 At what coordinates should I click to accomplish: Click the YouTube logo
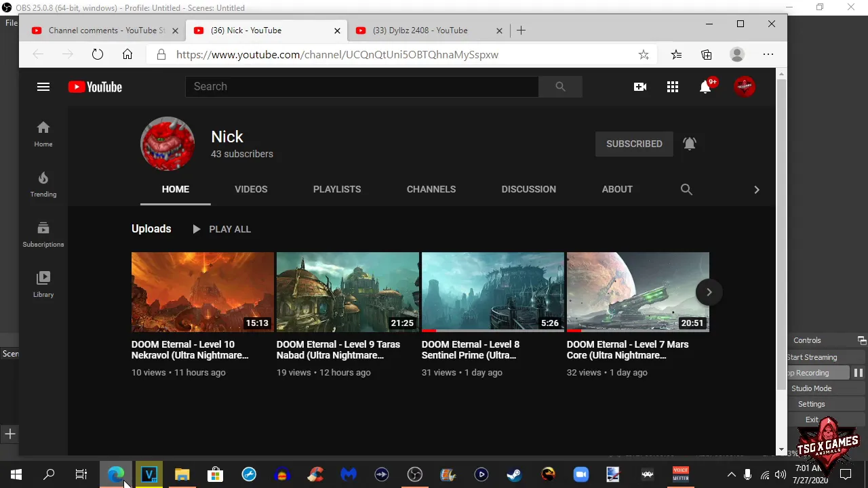tap(95, 87)
